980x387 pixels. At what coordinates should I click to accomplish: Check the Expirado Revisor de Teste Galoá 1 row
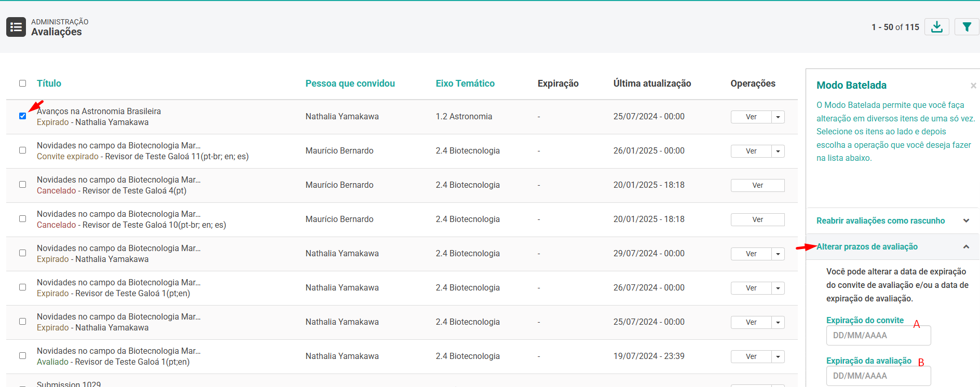(x=22, y=287)
